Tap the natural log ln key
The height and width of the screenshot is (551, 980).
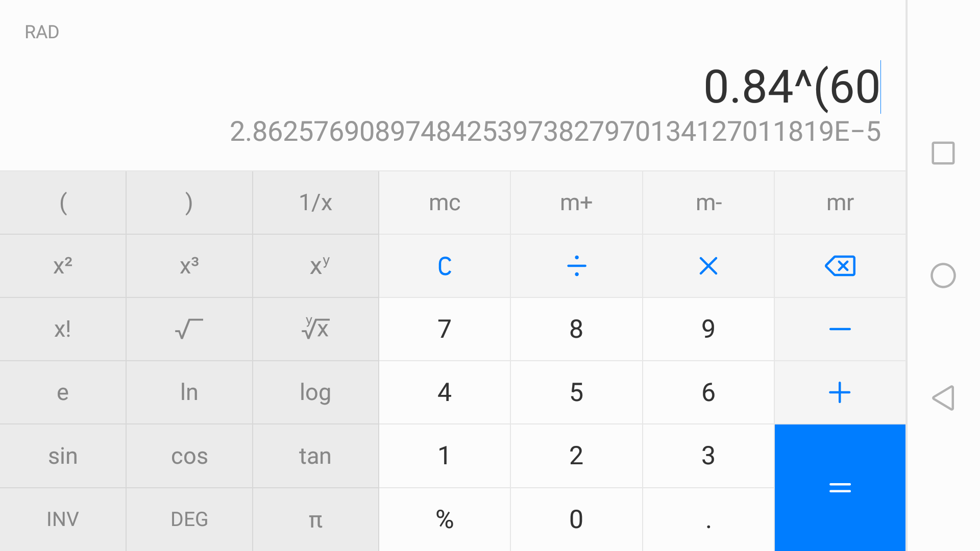[189, 392]
